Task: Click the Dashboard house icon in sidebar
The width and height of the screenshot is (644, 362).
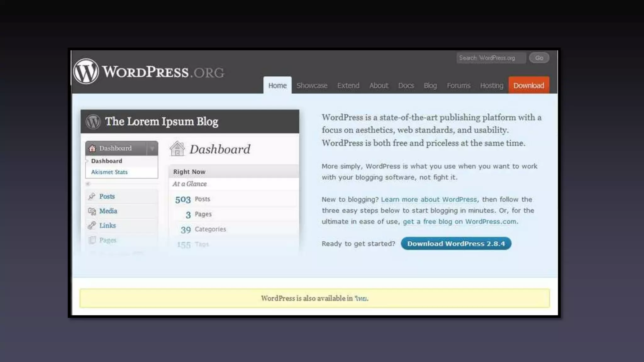Action: [x=92, y=148]
